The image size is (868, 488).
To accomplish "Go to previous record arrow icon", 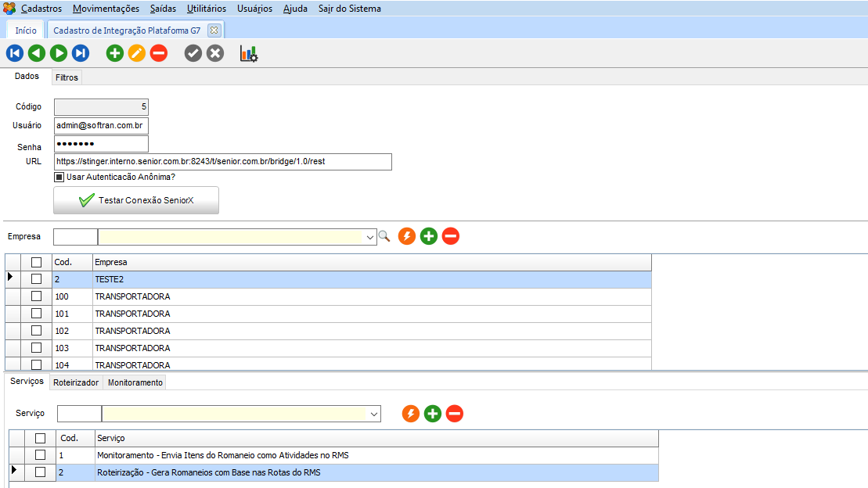I will (x=37, y=53).
